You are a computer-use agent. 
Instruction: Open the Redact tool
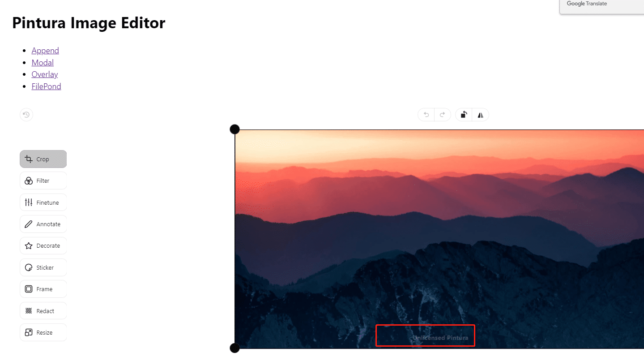click(43, 311)
